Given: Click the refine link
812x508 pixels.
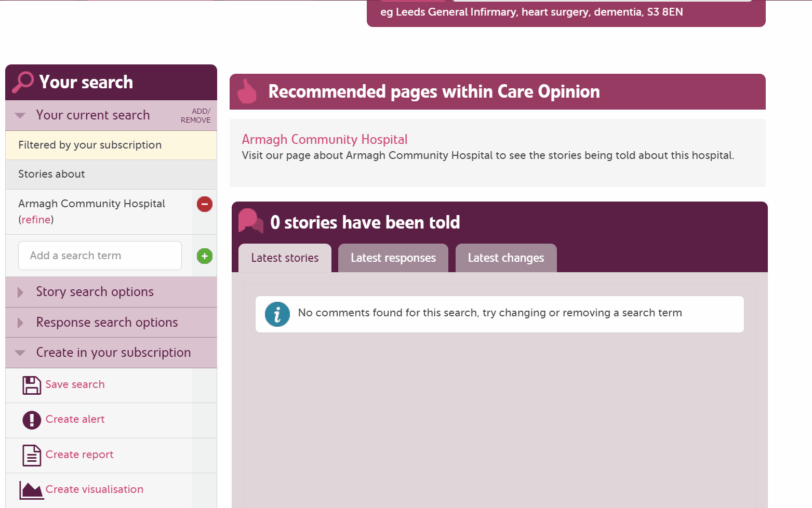Looking at the screenshot, I should point(36,220).
